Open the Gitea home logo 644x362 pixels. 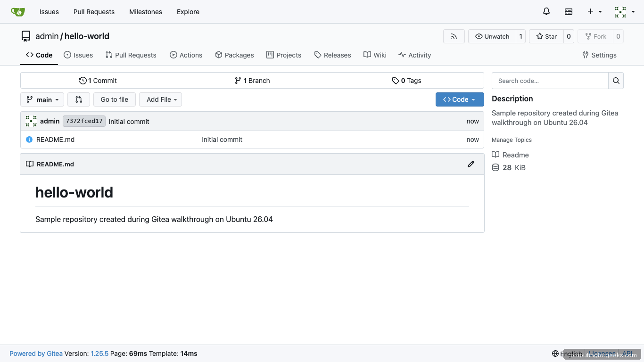pos(18,11)
